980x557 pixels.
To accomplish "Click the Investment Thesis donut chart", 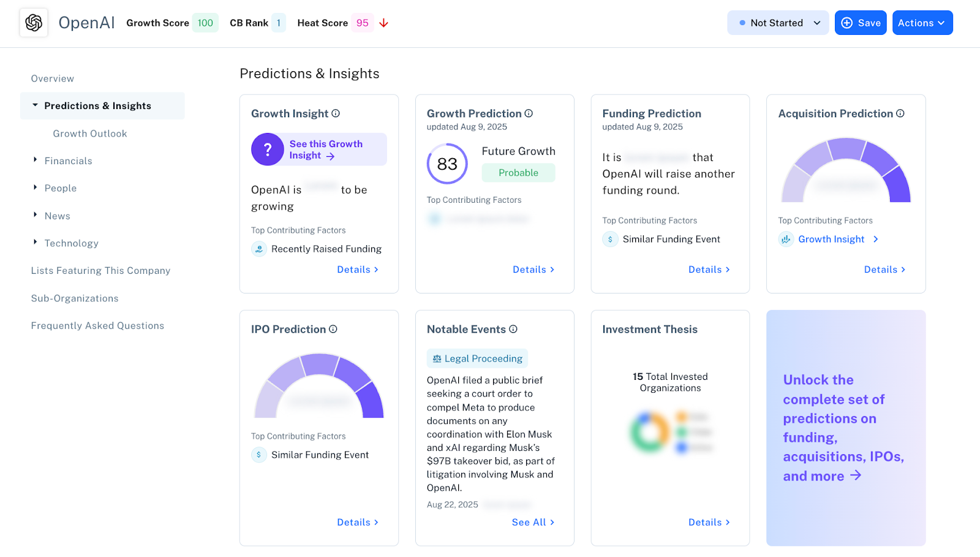I will coord(648,431).
